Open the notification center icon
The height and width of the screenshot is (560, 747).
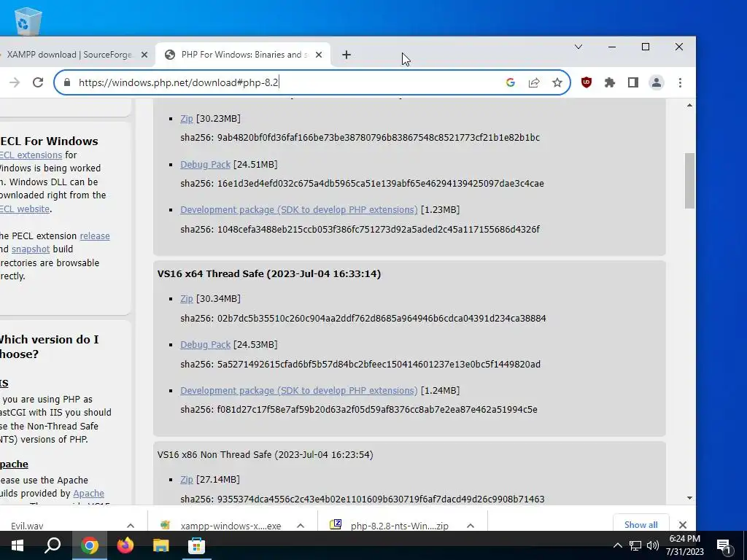click(724, 545)
